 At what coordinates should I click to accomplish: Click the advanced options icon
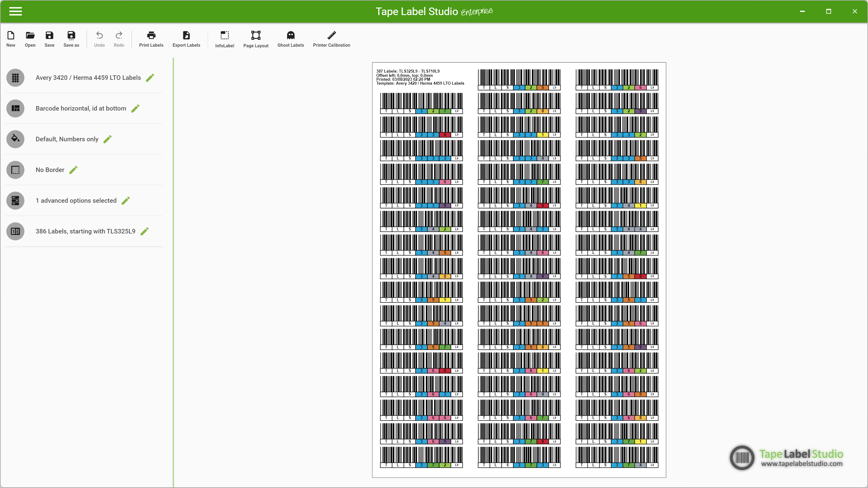(15, 201)
